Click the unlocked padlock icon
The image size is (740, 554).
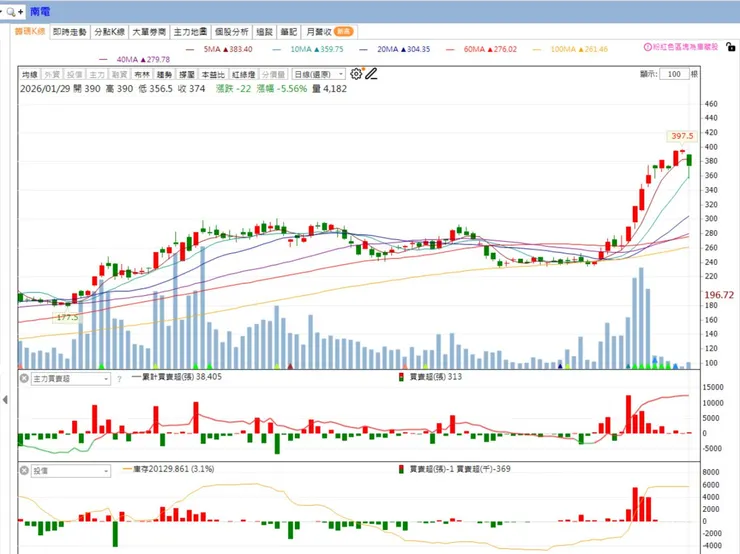coord(730,47)
